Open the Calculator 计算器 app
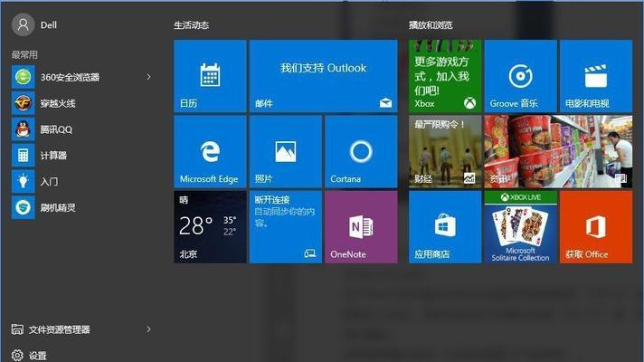The width and height of the screenshot is (644, 362). click(82, 156)
